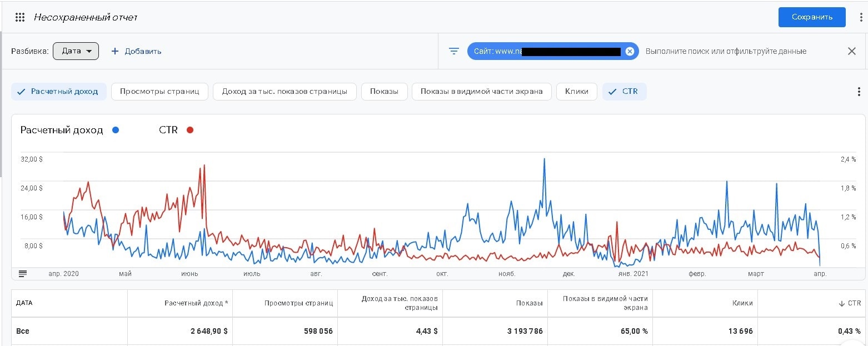Screen dimensions: 868x346
Task: Select Доход за тыс. показов страницы chip
Action: point(285,92)
